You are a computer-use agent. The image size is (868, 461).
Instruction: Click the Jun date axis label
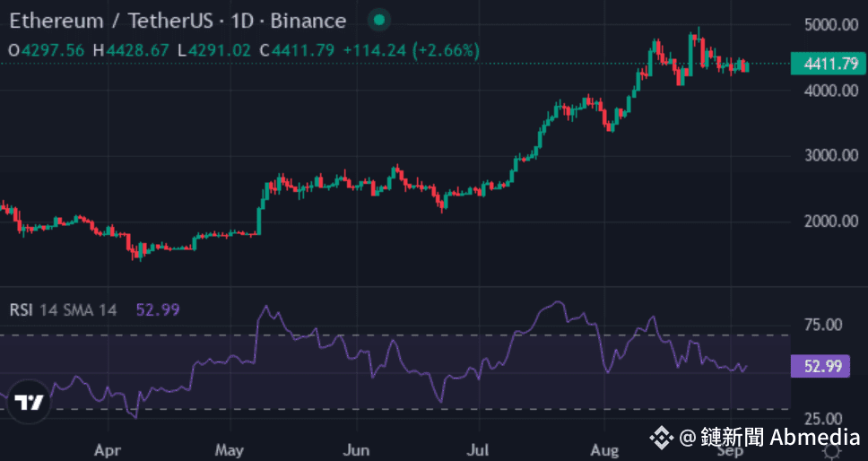click(356, 450)
